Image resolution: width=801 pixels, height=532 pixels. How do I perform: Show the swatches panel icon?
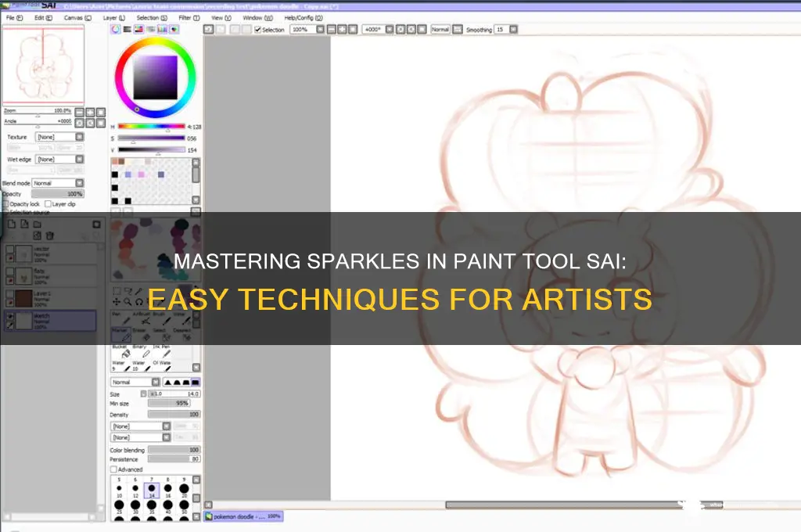(163, 30)
